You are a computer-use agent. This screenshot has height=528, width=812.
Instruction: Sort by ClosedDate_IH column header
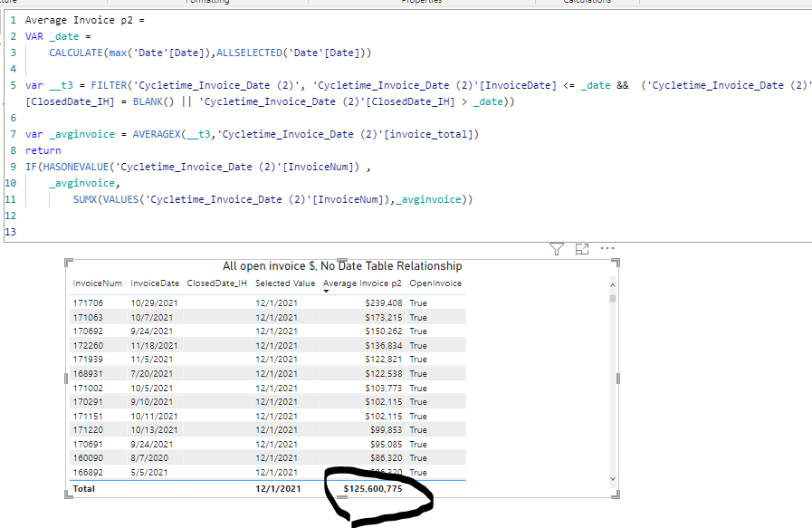click(217, 283)
